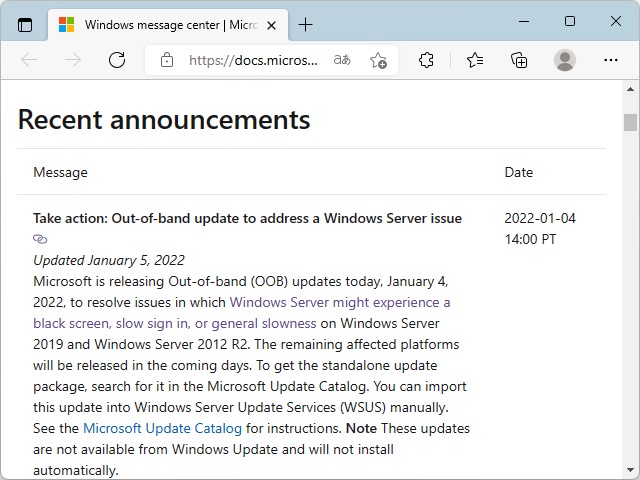Click the translate page icon
The width and height of the screenshot is (640, 480).
coord(342,60)
